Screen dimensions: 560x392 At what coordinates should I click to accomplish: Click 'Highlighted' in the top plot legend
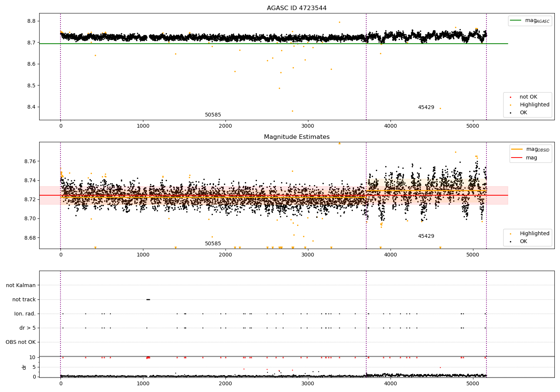pyautogui.click(x=534, y=105)
